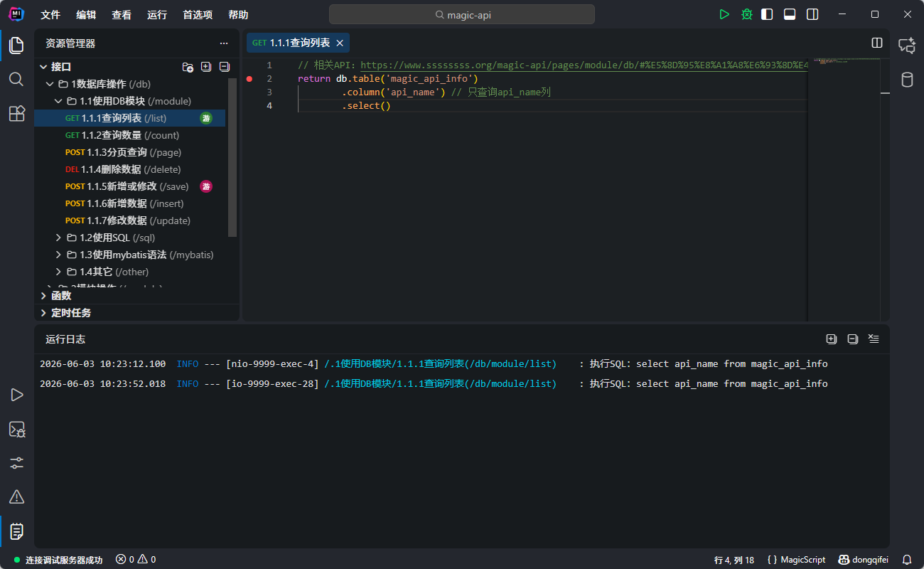Collapse the 接口 section
The image size is (924, 569).
pos(44,67)
